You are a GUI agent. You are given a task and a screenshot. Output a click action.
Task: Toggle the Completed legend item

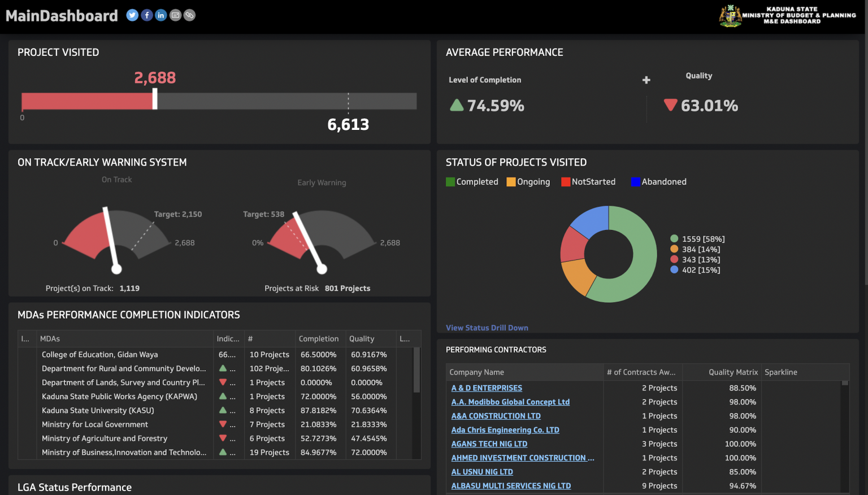point(472,182)
